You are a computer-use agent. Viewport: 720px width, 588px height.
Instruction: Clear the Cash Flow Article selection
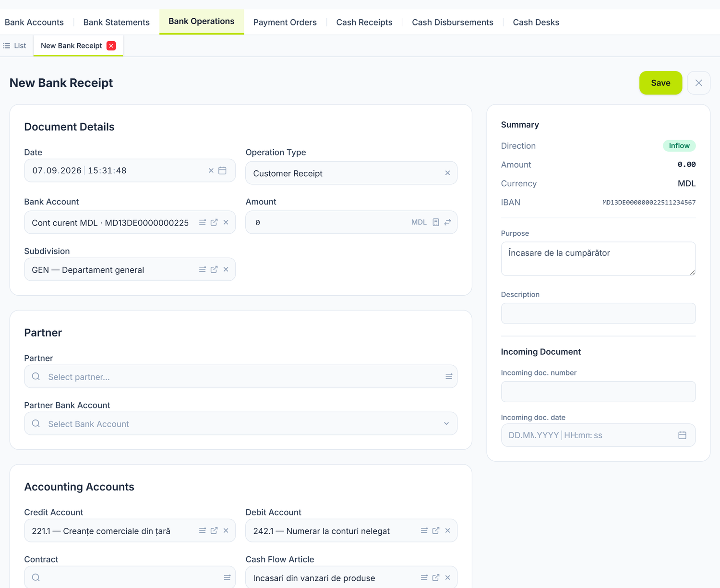(x=447, y=577)
